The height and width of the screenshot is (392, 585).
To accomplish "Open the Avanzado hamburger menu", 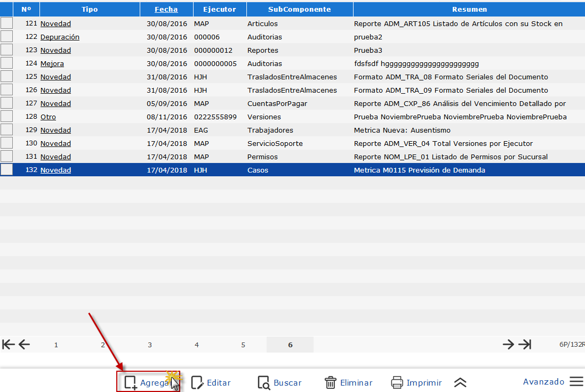I will click(x=576, y=382).
